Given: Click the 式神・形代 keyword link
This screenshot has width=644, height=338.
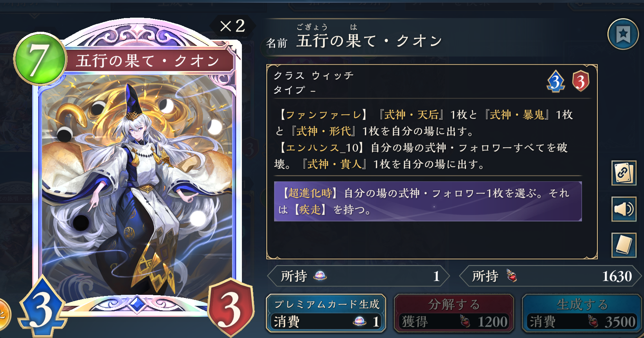Looking at the screenshot, I should (323, 131).
